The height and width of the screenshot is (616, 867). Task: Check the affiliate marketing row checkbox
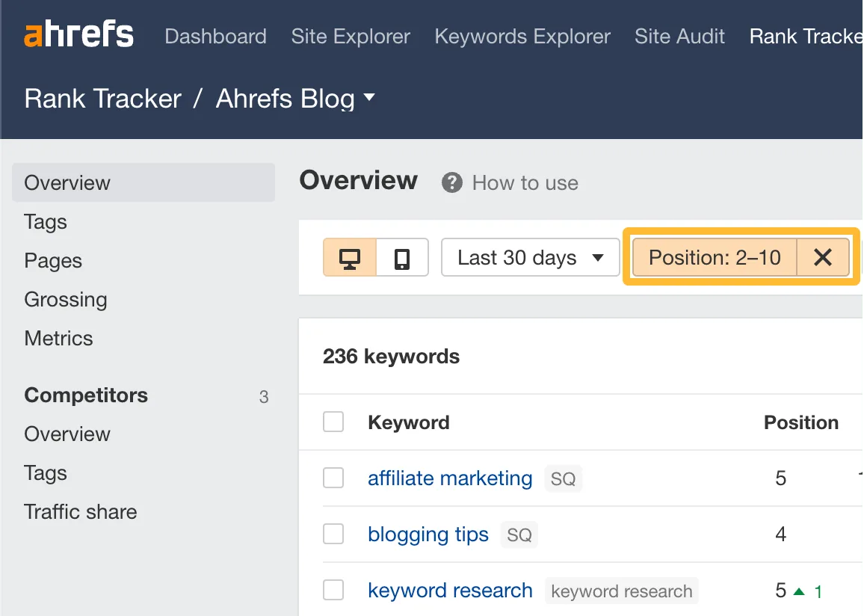[333, 478]
